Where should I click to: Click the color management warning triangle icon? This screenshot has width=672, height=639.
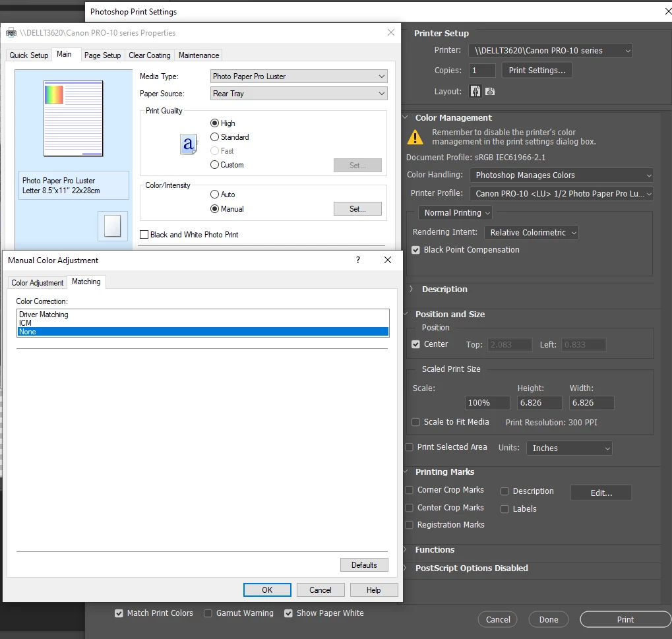coord(415,137)
